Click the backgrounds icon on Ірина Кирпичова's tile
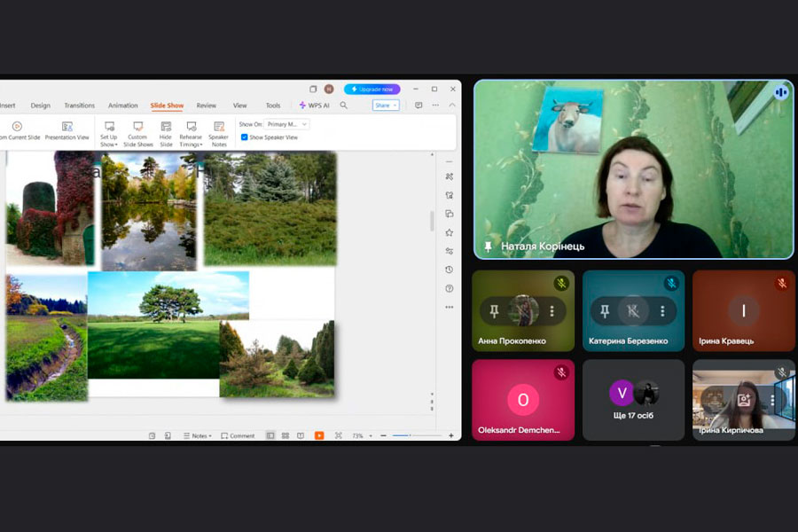798x532 pixels. 745,400
